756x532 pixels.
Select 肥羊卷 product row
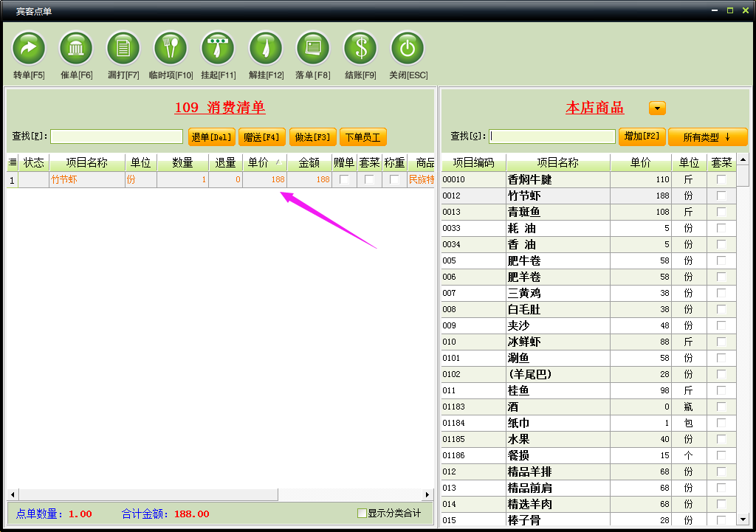(588, 277)
